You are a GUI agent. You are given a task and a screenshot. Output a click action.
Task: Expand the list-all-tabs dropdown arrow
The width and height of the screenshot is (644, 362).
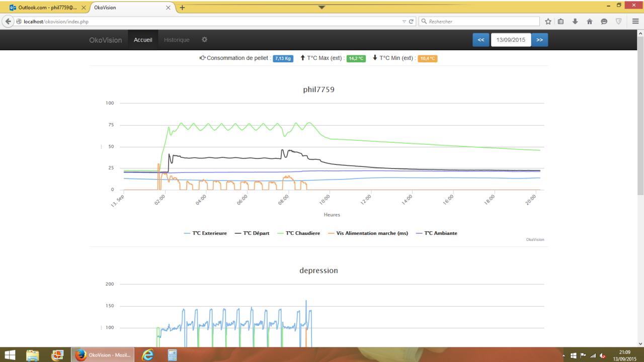coord(322,7)
